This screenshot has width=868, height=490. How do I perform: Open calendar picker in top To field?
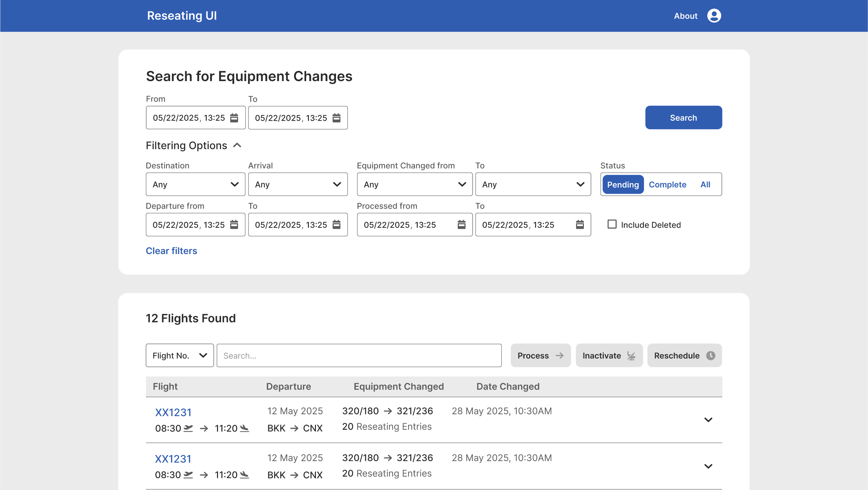pyautogui.click(x=336, y=118)
